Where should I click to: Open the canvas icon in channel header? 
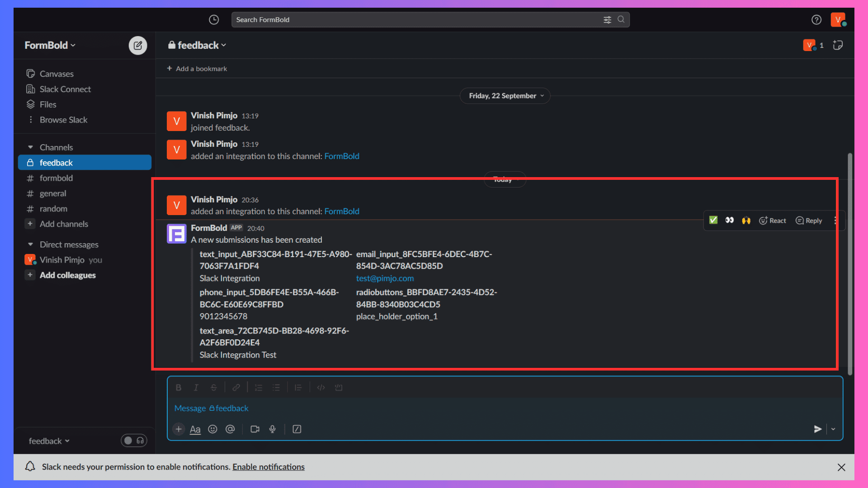pyautogui.click(x=838, y=45)
